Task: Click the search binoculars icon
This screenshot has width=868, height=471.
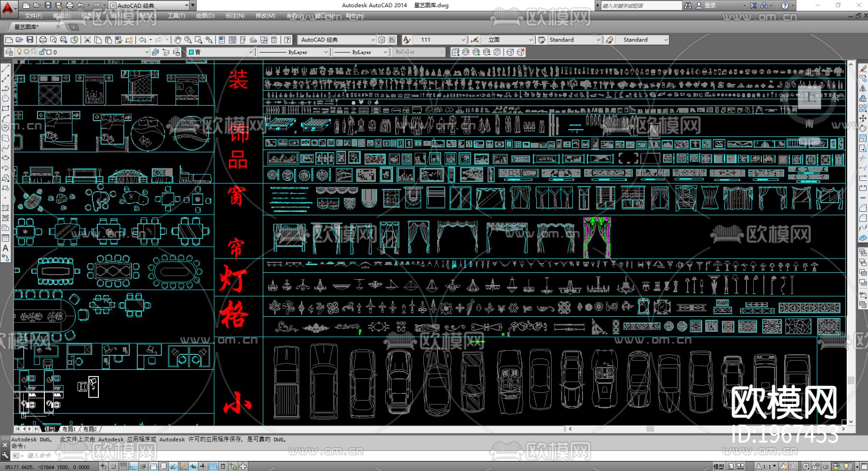Action: 688,5
